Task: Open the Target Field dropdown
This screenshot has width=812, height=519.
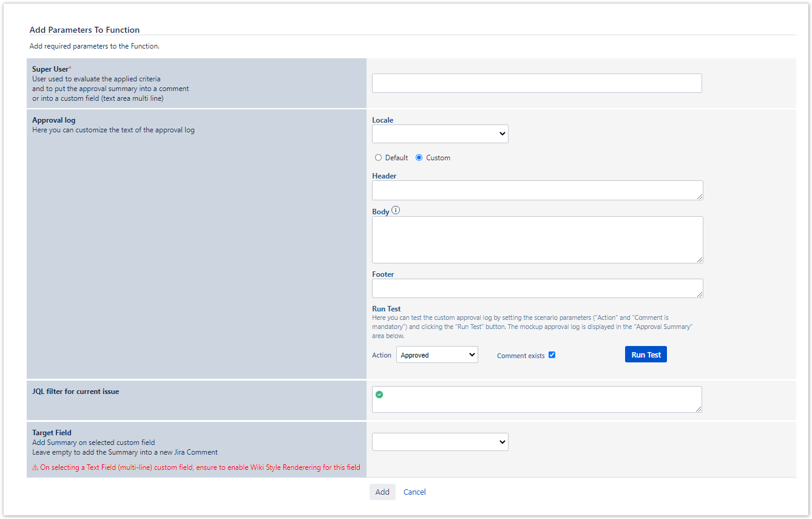Action: click(440, 443)
